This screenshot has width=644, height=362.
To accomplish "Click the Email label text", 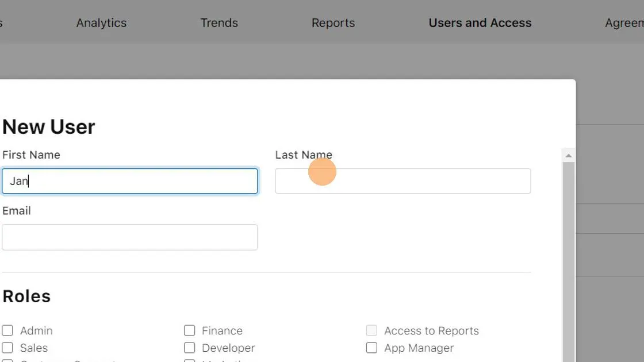I will tap(17, 211).
